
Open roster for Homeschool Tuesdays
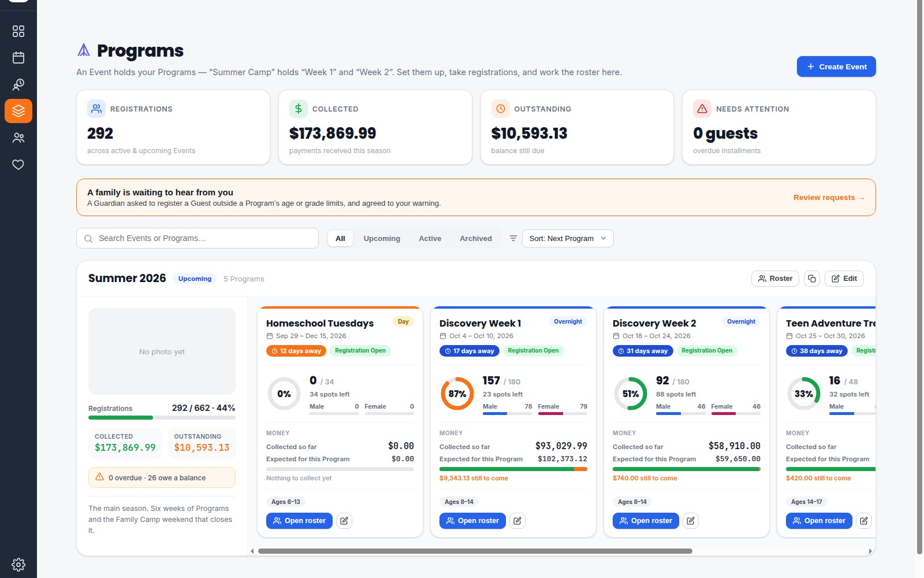point(299,521)
